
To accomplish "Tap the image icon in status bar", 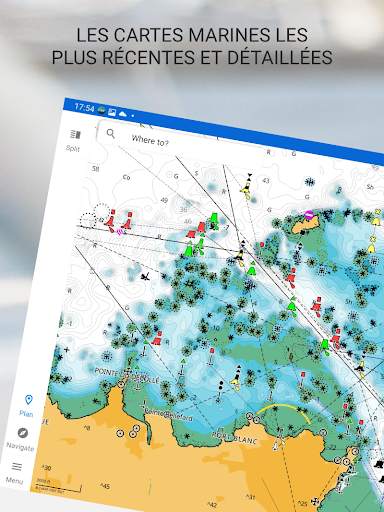I will point(112,112).
